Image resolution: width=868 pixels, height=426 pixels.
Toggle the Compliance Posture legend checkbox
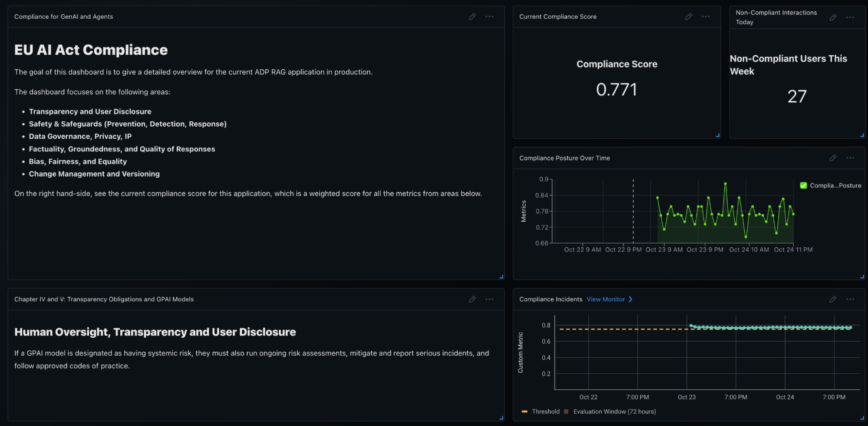pyautogui.click(x=803, y=185)
